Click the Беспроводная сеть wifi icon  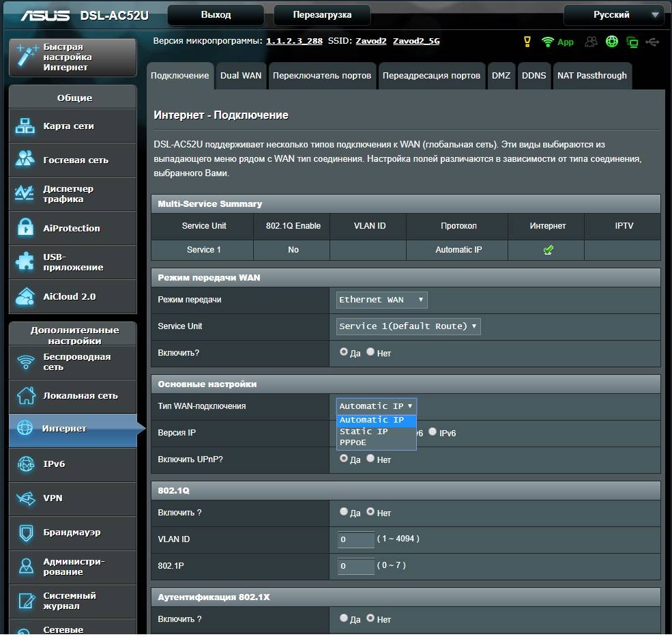(26, 362)
